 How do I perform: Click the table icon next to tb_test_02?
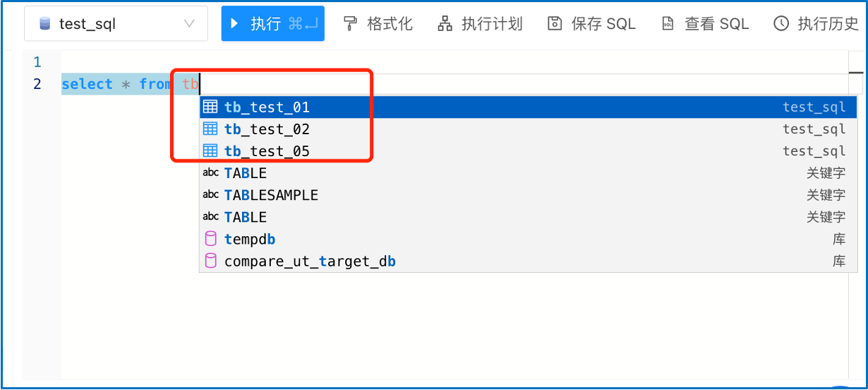210,129
